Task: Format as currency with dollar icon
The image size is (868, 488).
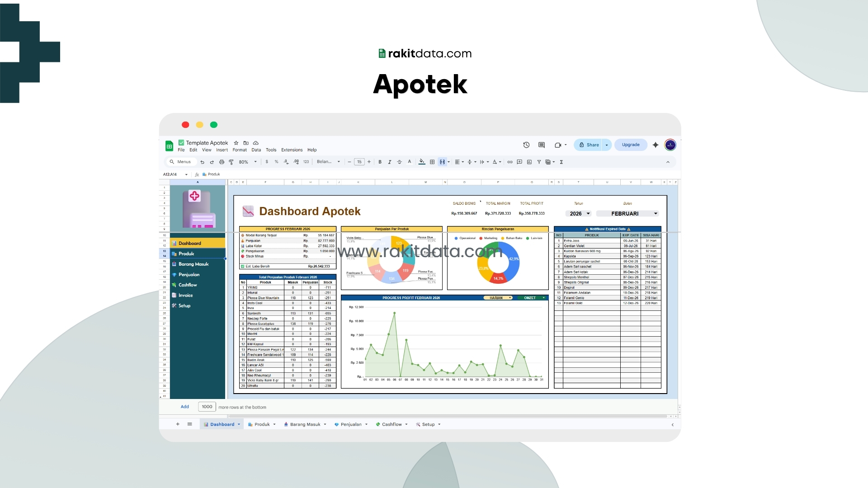Action: tap(267, 162)
